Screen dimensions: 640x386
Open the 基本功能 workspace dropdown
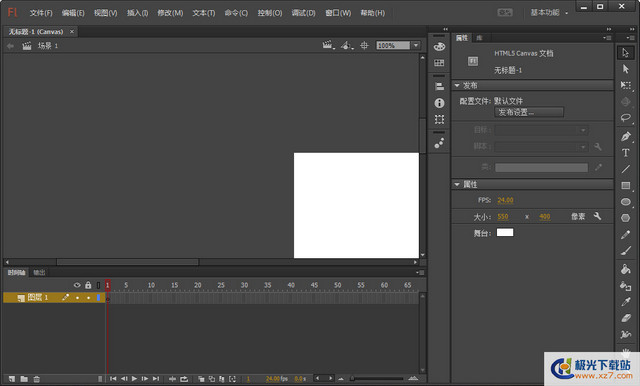(549, 13)
